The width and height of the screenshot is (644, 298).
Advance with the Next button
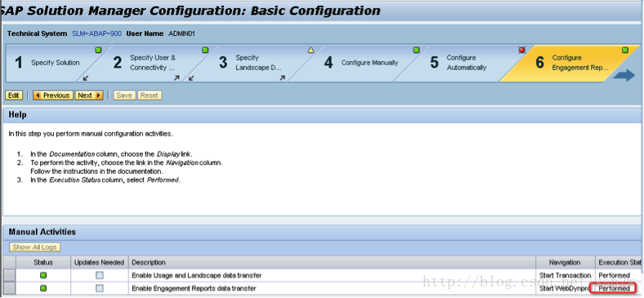[x=89, y=96]
